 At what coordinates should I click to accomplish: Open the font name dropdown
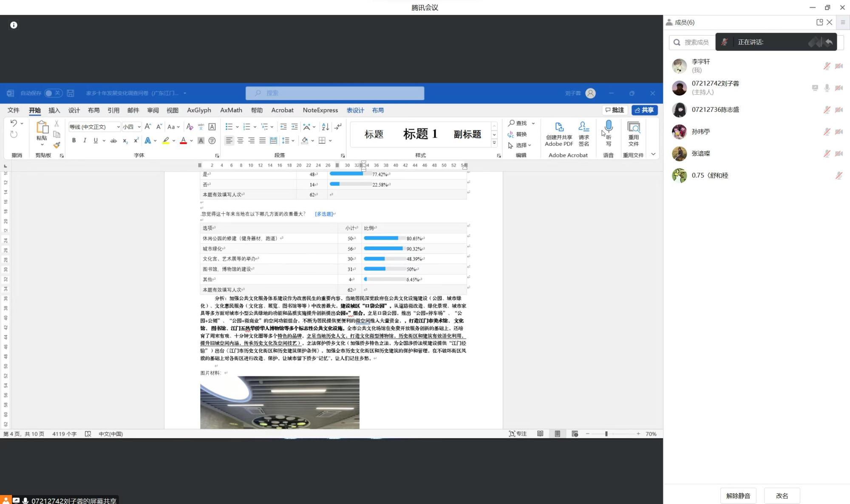(118, 127)
